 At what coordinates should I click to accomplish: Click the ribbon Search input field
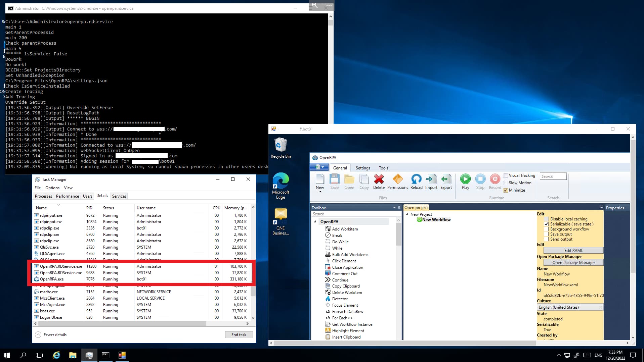coord(553,176)
